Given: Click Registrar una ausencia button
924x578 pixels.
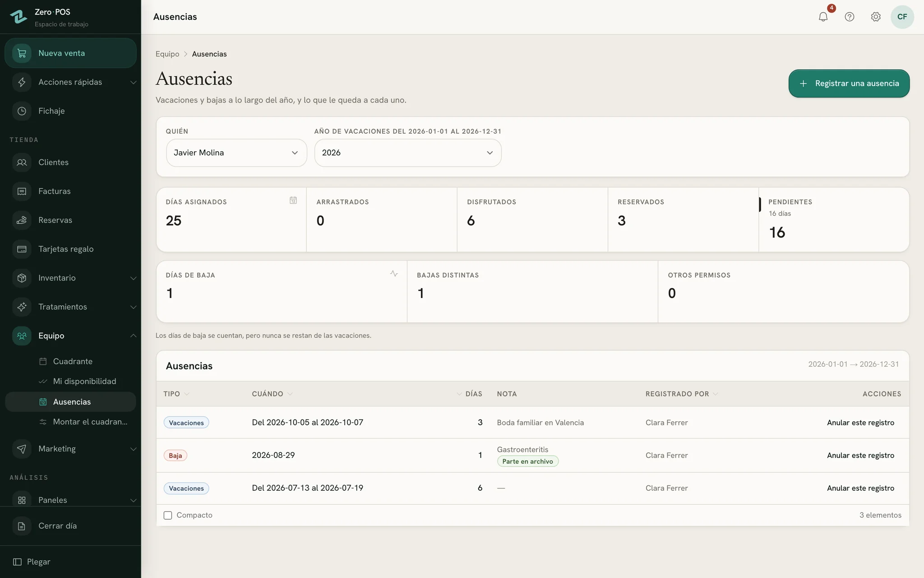Looking at the screenshot, I should point(849,84).
